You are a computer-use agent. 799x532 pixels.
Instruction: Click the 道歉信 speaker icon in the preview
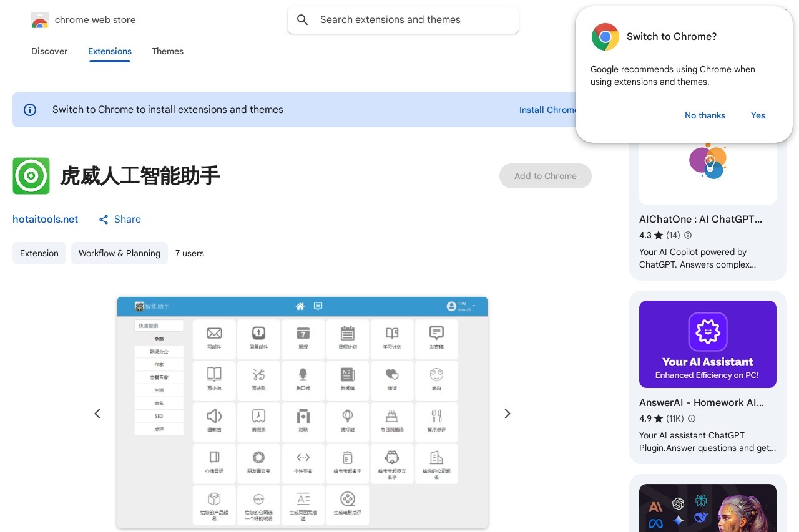[214, 416]
